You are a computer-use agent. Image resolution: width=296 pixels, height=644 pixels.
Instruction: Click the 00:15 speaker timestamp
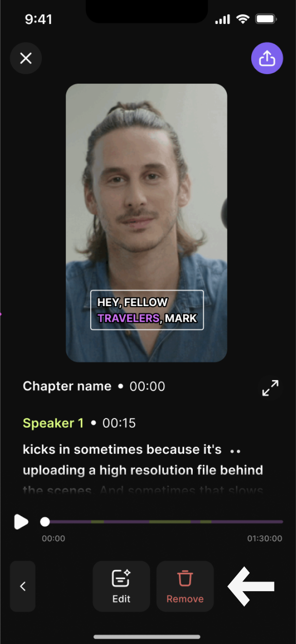(119, 423)
